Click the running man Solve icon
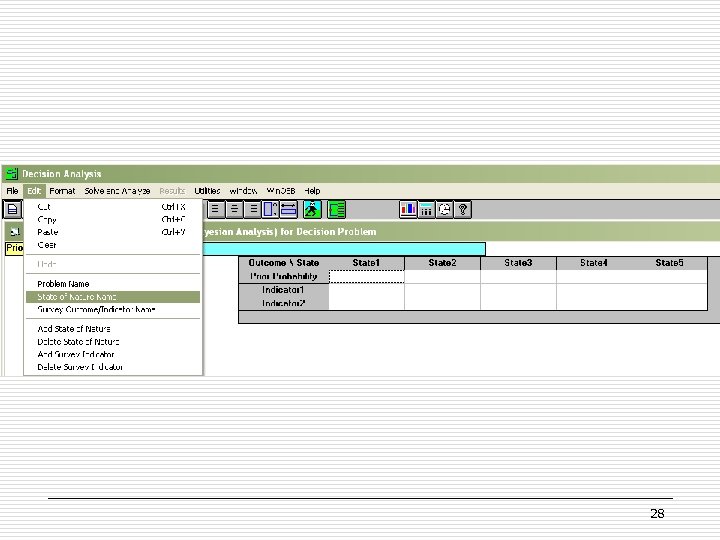Screen dimensions: 720x540 312,209
